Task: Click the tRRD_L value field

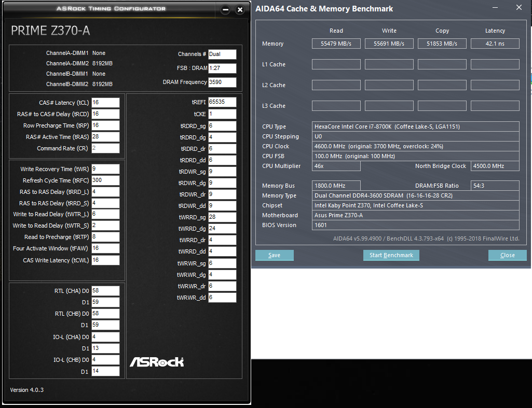Action: pyautogui.click(x=105, y=192)
